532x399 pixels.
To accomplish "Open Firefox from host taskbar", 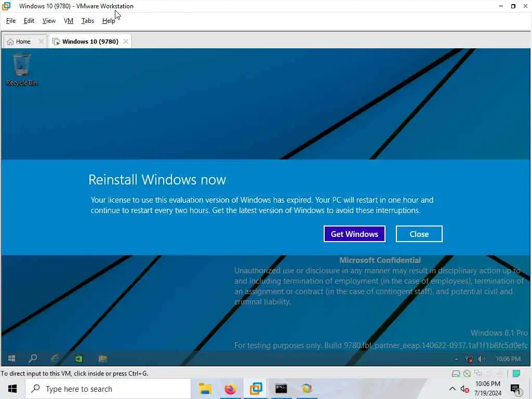I will (x=230, y=389).
